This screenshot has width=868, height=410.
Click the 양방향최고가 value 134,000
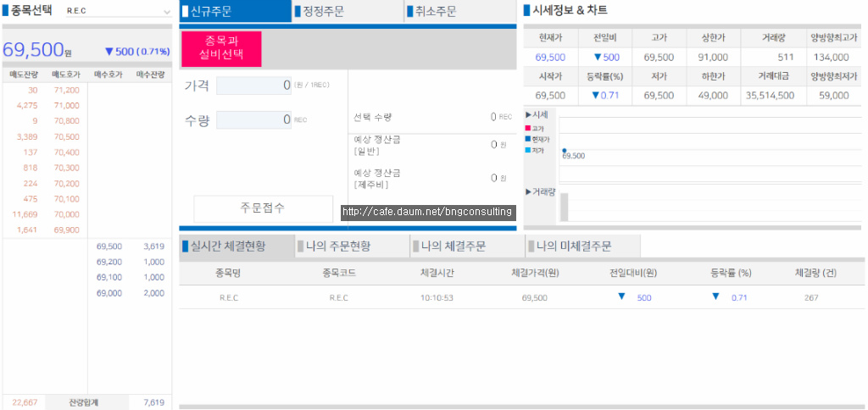click(832, 57)
